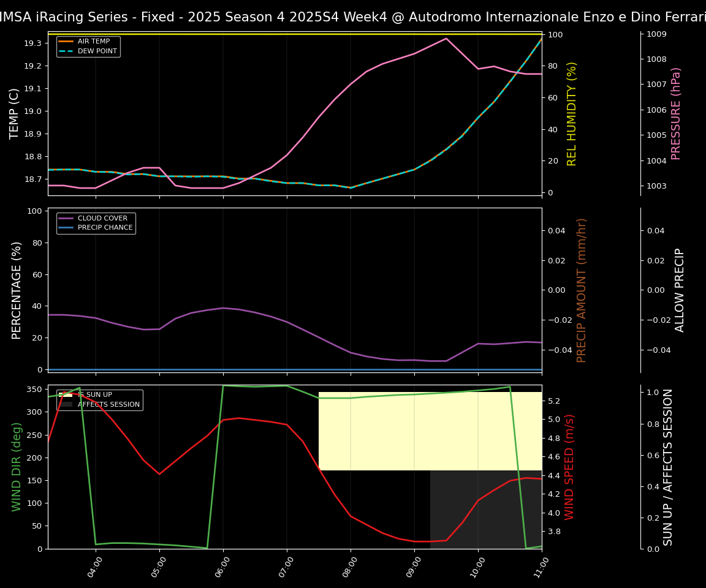
Task: Click the ALLOW PRECIP axis label
Action: (680, 290)
